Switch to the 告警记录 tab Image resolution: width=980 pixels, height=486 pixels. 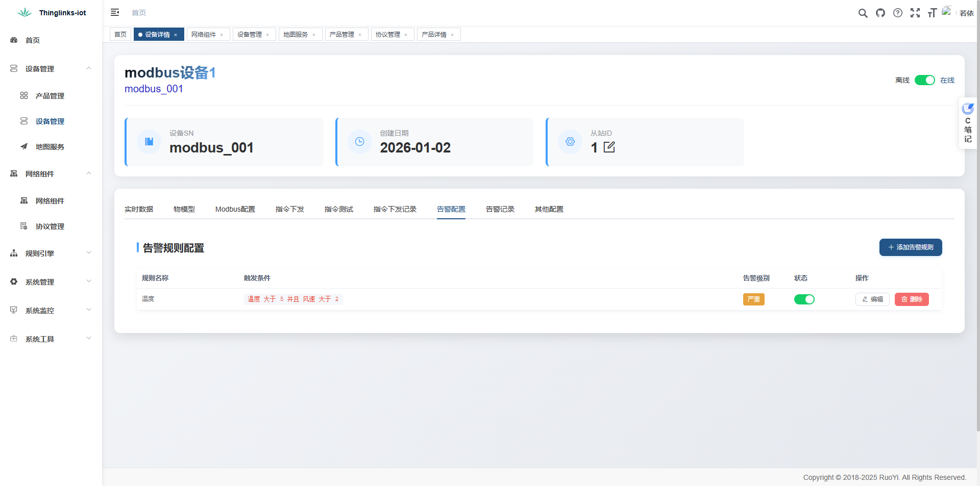point(500,209)
